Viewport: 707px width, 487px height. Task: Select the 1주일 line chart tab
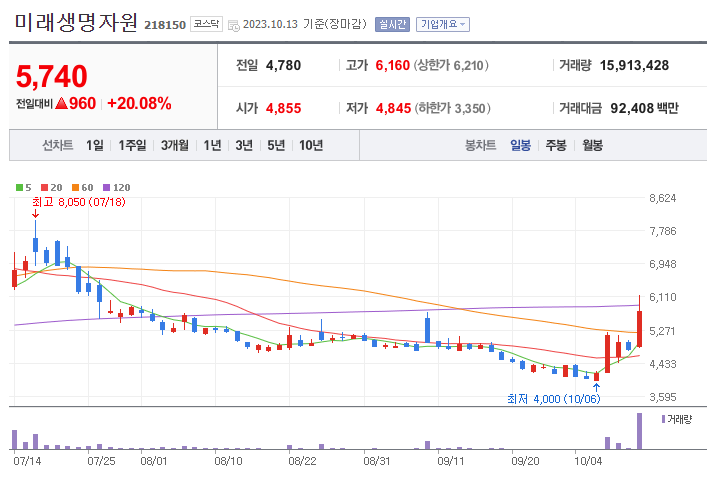click(x=132, y=145)
